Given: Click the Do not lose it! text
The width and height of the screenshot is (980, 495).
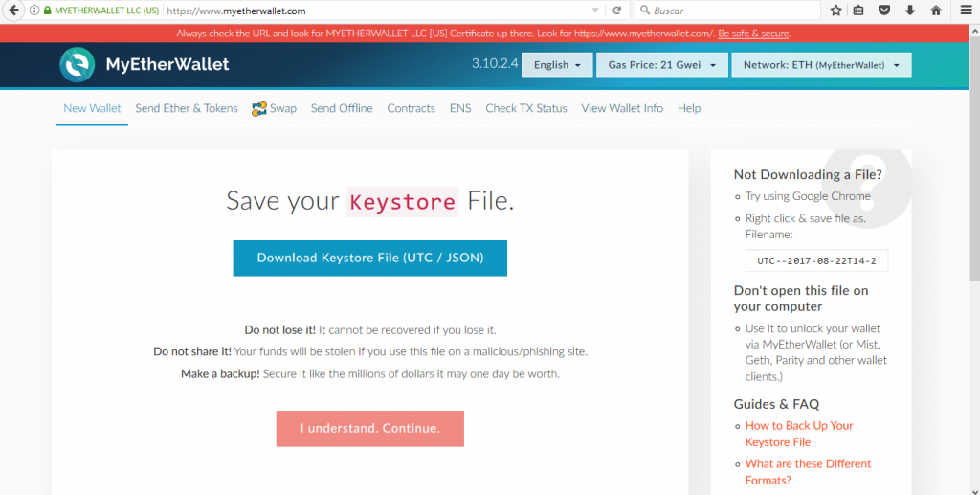Looking at the screenshot, I should [280, 330].
